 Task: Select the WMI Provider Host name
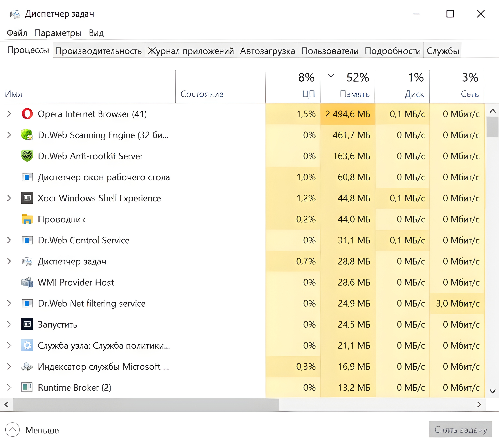[76, 282]
